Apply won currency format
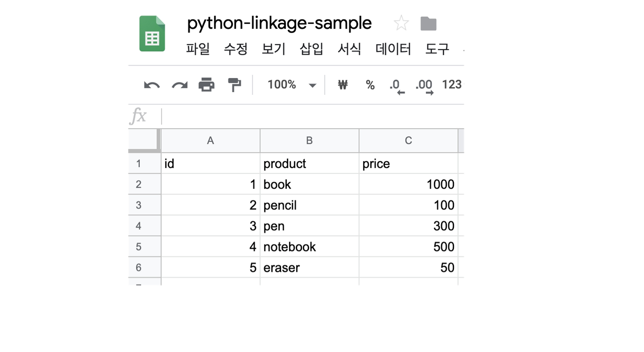The height and width of the screenshot is (352, 644). 343,85
